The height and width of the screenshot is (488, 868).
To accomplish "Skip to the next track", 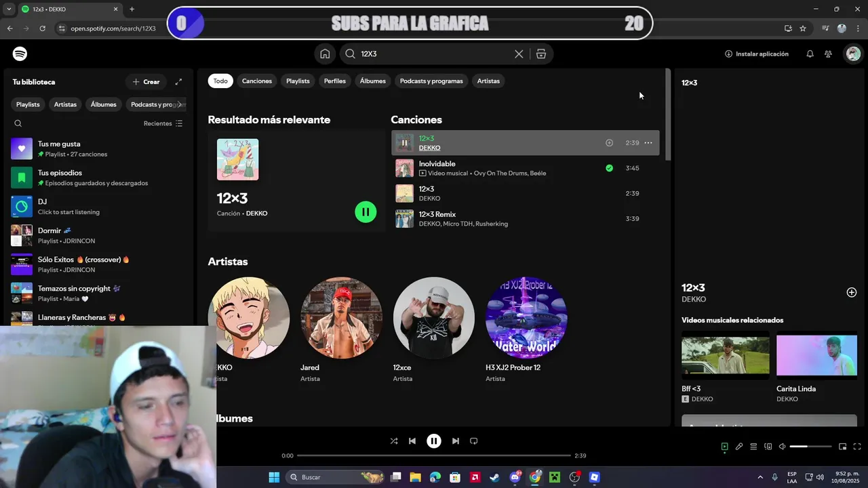I will click(x=456, y=441).
